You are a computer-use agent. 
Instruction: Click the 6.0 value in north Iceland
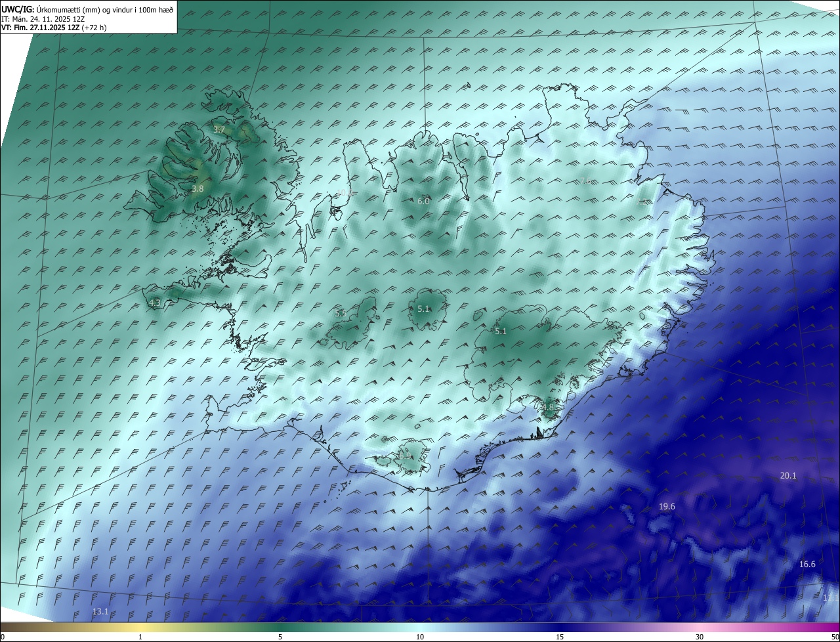click(x=423, y=202)
